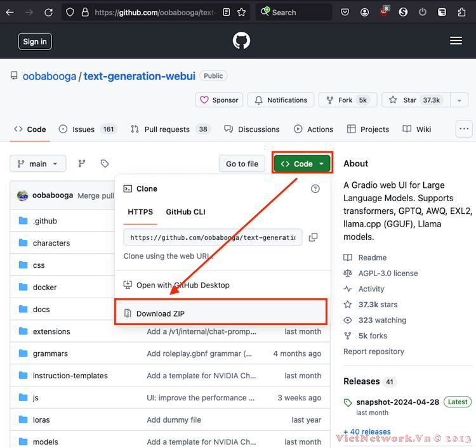Screen dimensions: 476x448
Task: Switch to the GitHub CLI tab
Action: (x=185, y=212)
